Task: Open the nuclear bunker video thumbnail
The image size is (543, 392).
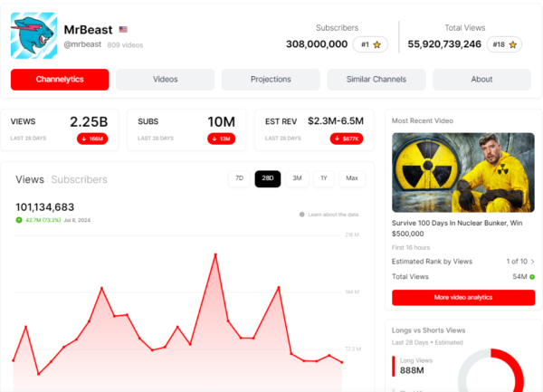Action: click(463, 172)
